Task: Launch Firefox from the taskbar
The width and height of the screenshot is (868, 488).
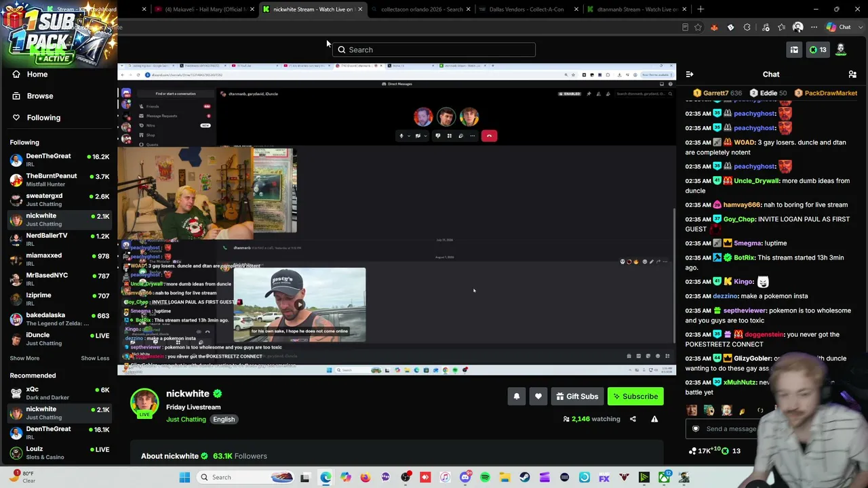Action: (x=366, y=477)
